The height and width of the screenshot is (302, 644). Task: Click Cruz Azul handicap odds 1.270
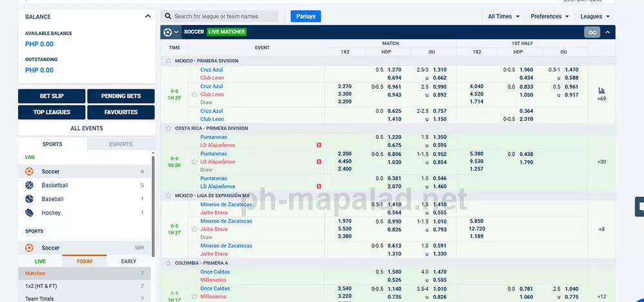(x=394, y=70)
